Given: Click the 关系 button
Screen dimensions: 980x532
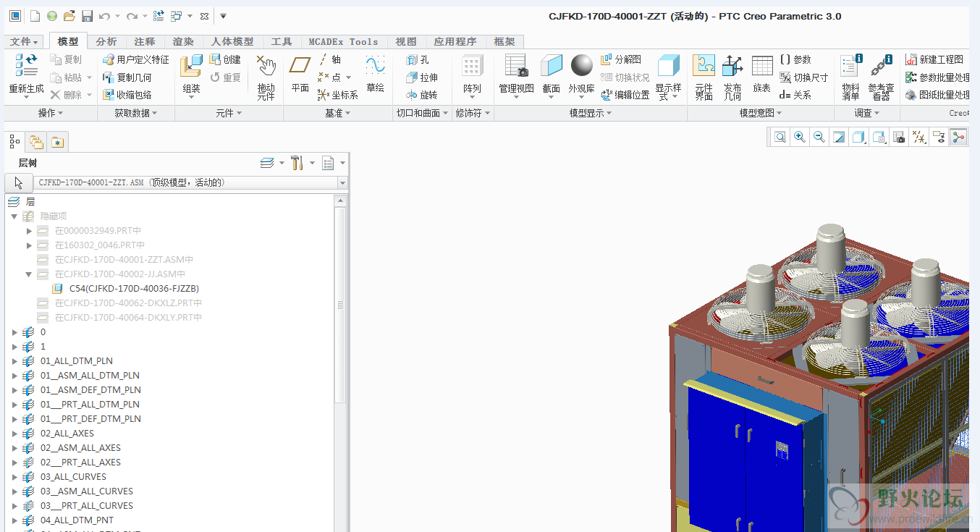Looking at the screenshot, I should 795,94.
